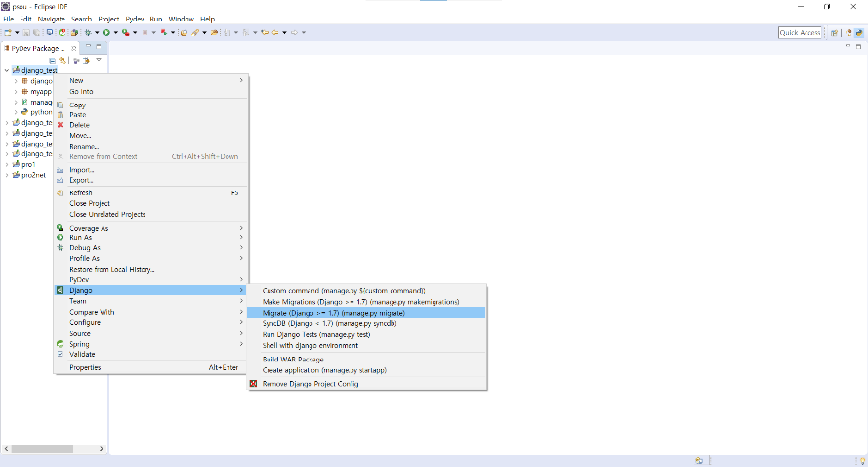
Task: Open the Run toolbar dropdown arrow
Action: (115, 32)
